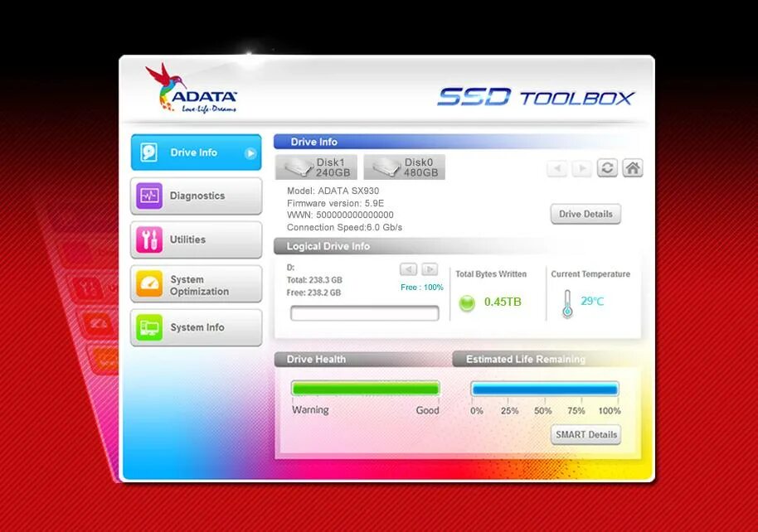The width and height of the screenshot is (758, 532).
Task: Click the 50% tick label
Action: [x=543, y=411]
